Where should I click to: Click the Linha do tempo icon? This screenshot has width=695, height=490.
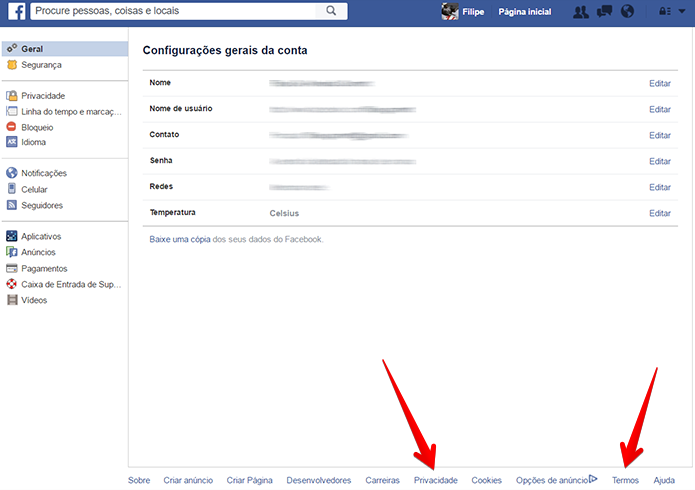[12, 111]
